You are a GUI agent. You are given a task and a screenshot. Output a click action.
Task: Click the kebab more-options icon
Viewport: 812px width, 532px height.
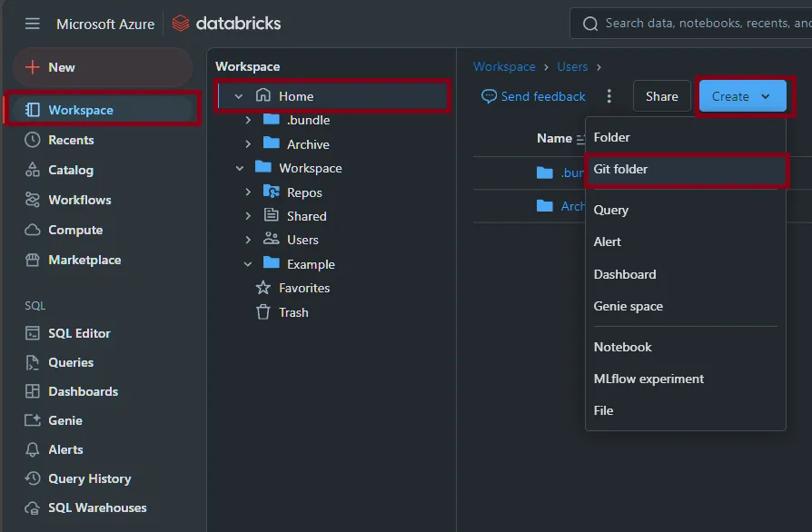(609, 96)
